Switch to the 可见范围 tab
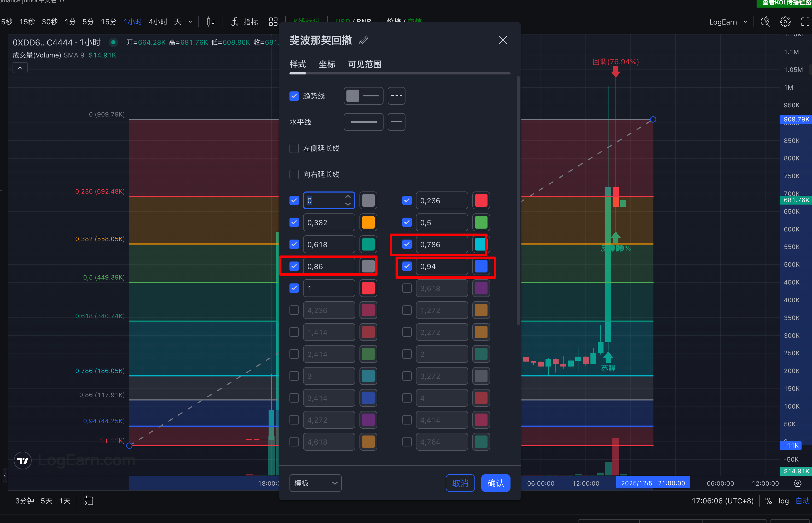 click(x=364, y=64)
